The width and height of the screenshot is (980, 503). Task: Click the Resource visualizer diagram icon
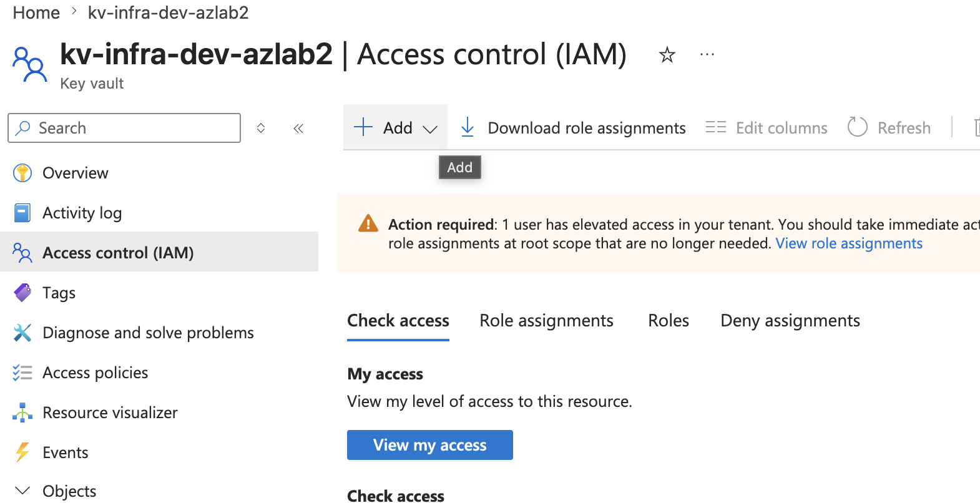(x=22, y=413)
